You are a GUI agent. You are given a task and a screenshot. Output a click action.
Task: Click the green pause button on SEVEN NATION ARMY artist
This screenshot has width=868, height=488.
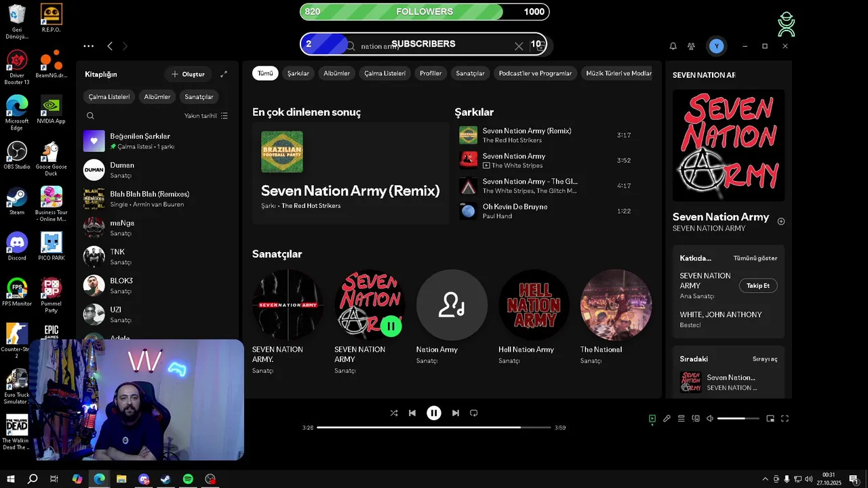pos(391,326)
